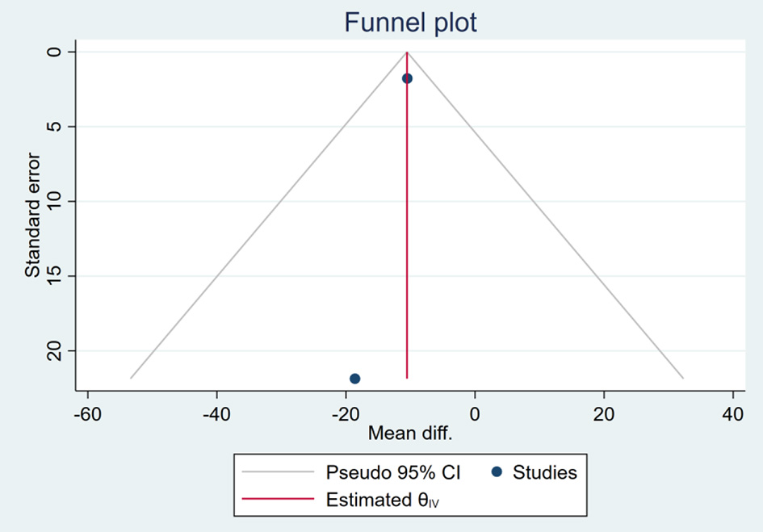Click the -20 tick label on the x-axis
This screenshot has height=532, width=763.
(x=346, y=413)
